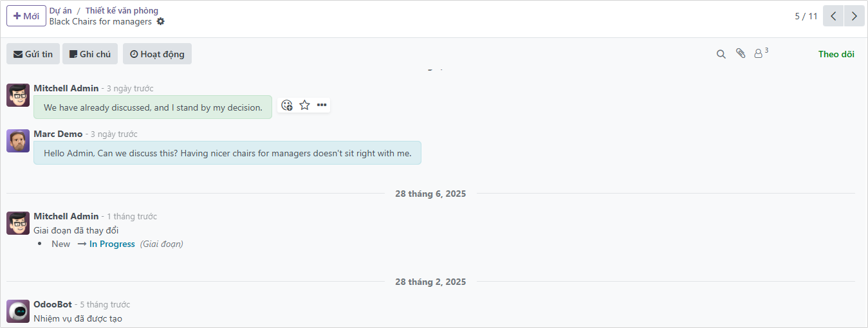Show the followers list icon

pyautogui.click(x=760, y=54)
